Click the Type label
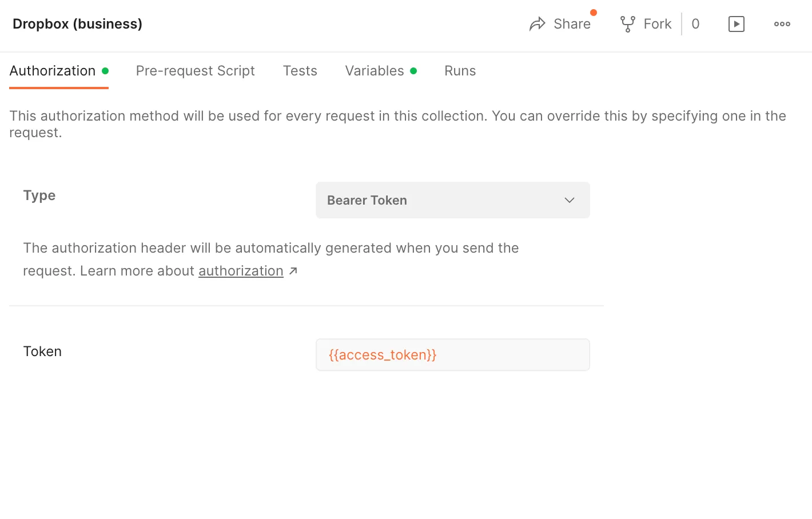Viewport: 812px width, 519px height. (39, 195)
